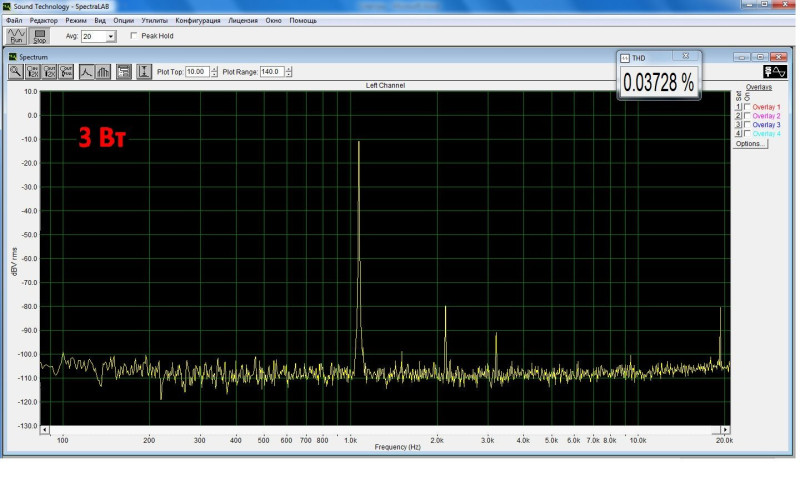Increase Plot Range with up spinner arrow
This screenshot has height=500, width=800.
point(289,69)
